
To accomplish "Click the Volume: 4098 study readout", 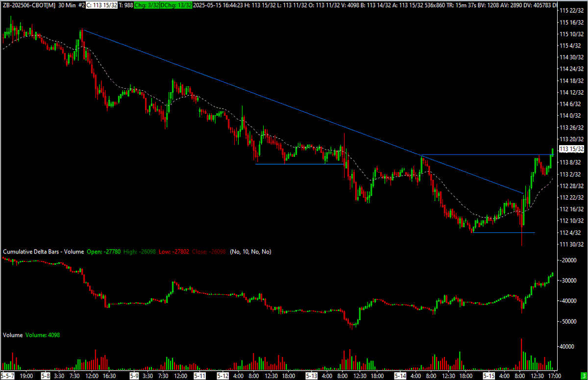I will (42, 335).
